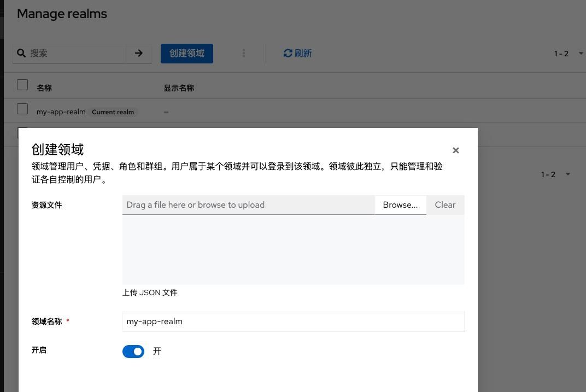Screen dimensions: 586x392
Task: Open the kebab options menu
Action: (x=244, y=53)
